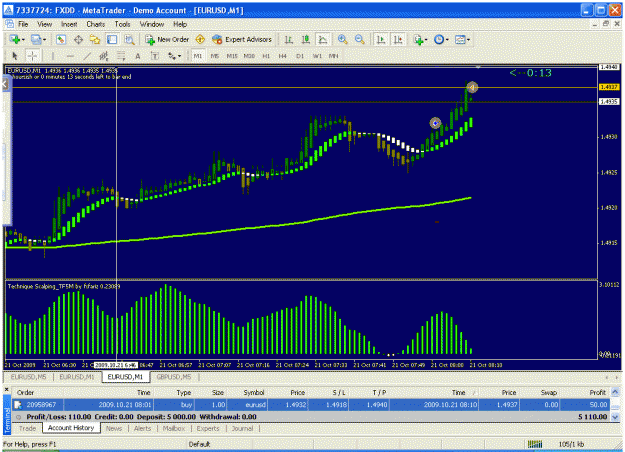Click the New Order button
Screen dimensions: 625x452
(167, 39)
